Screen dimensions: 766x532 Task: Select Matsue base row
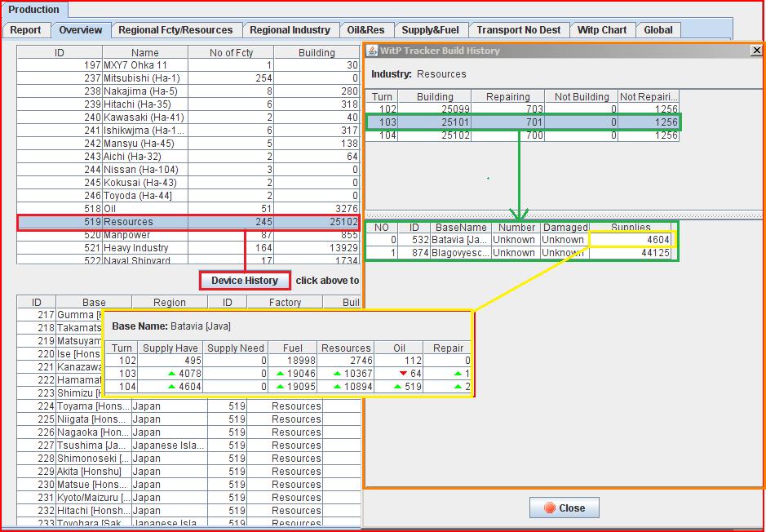pos(188,484)
